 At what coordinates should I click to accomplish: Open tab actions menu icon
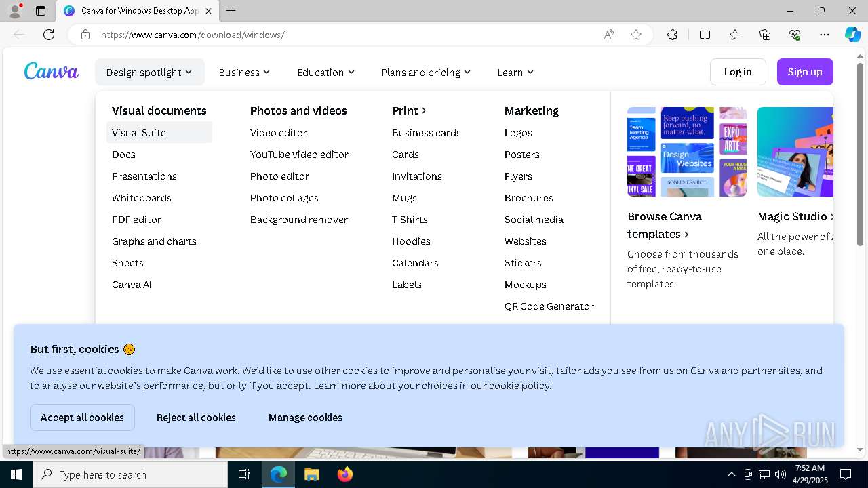(41, 11)
